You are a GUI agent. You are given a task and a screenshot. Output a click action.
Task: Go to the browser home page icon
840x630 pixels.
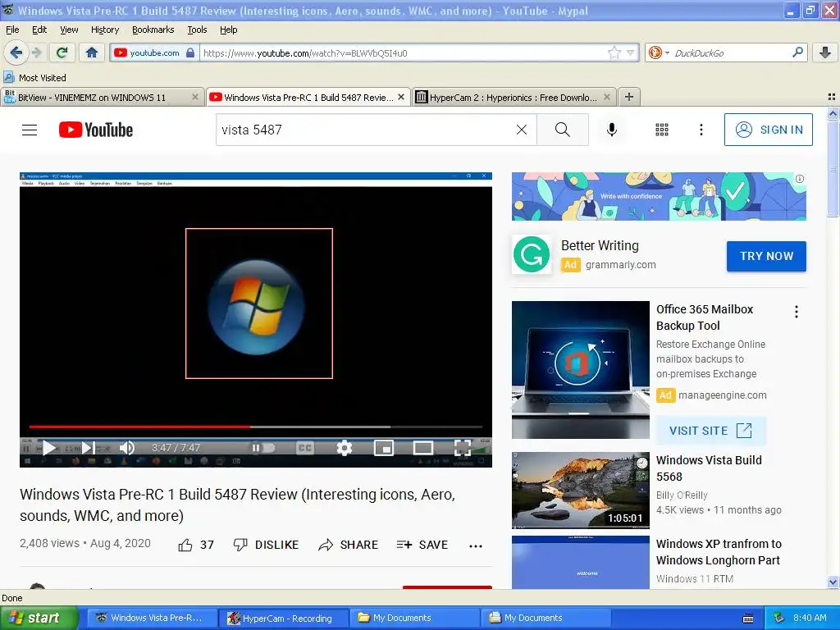(92, 52)
